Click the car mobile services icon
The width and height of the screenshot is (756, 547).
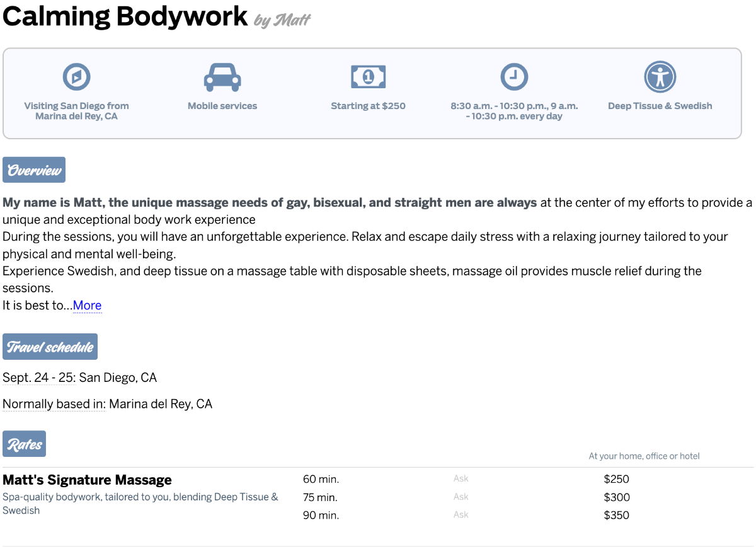click(222, 77)
